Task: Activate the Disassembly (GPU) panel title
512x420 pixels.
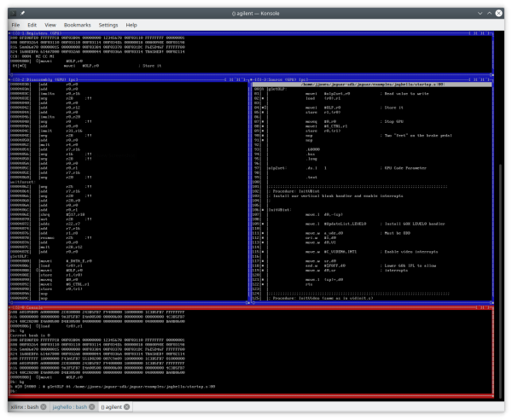Action: tap(41, 79)
